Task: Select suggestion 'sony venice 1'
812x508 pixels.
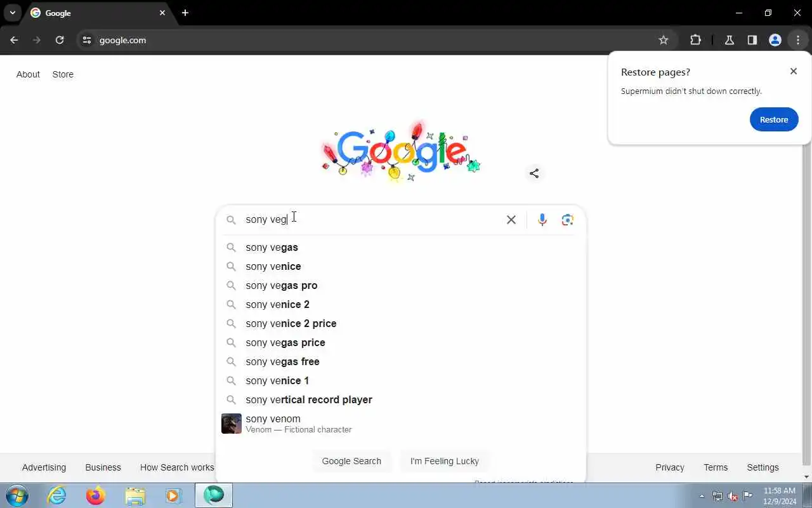Action: pyautogui.click(x=401, y=380)
